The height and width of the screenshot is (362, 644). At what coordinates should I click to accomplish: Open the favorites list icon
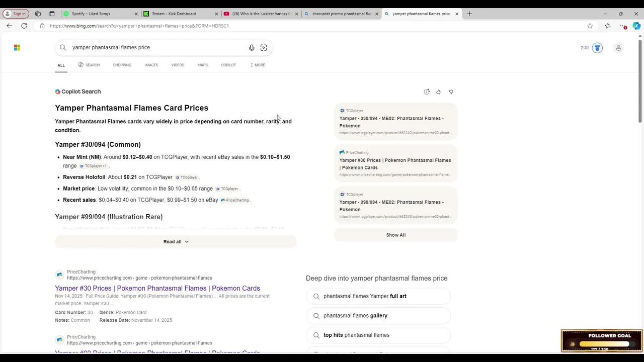[x=608, y=26]
